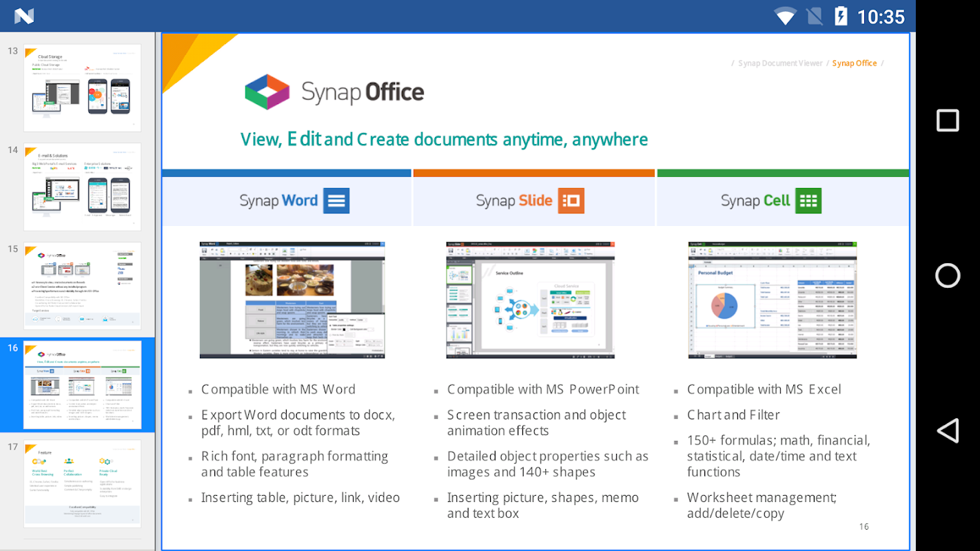
Task: Click 'Rich font, paragraph formatting' bullet
Action: point(295,464)
